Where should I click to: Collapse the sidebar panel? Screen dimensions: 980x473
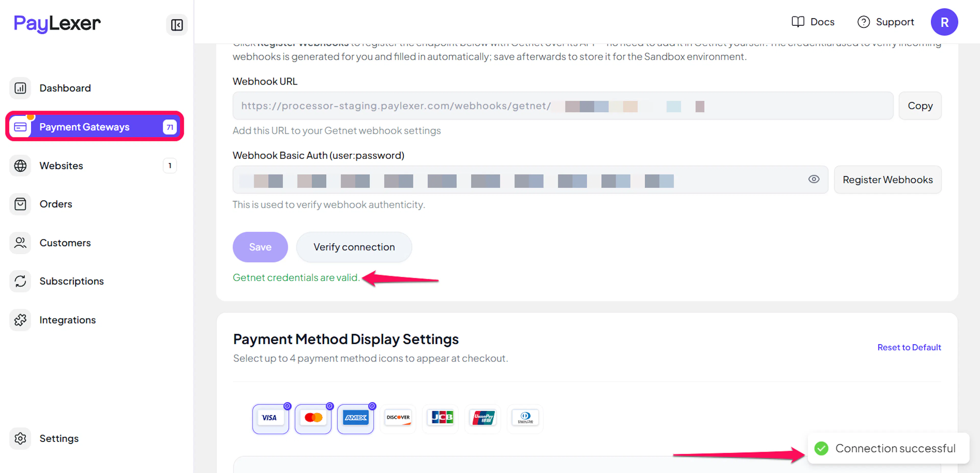point(177,25)
